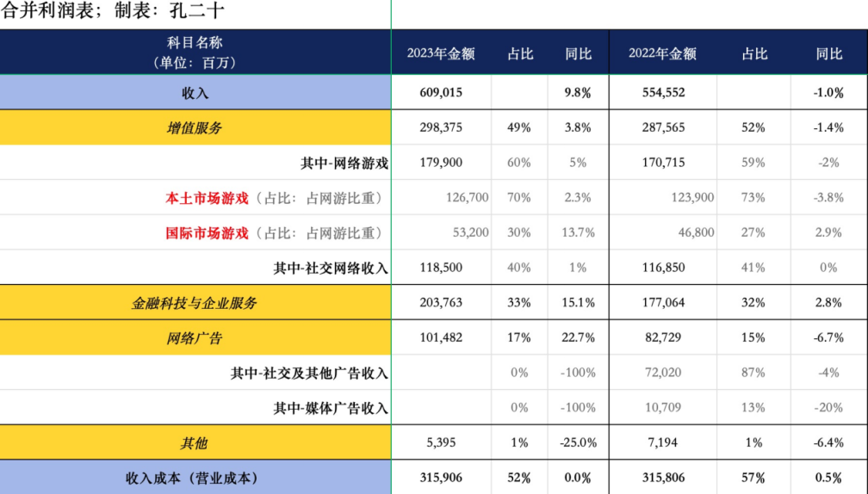Select the 2.8% cell
This screenshot has width=868, height=494.
click(828, 303)
